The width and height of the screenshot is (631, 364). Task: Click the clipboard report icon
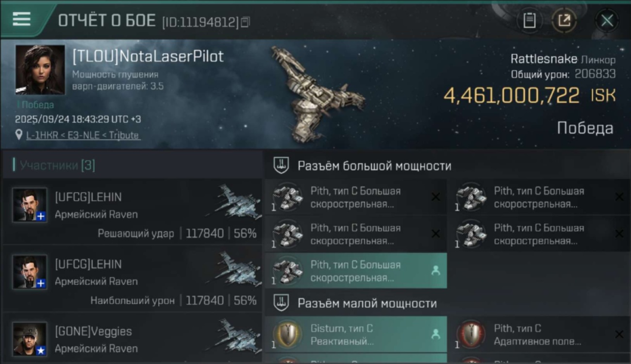click(x=529, y=20)
